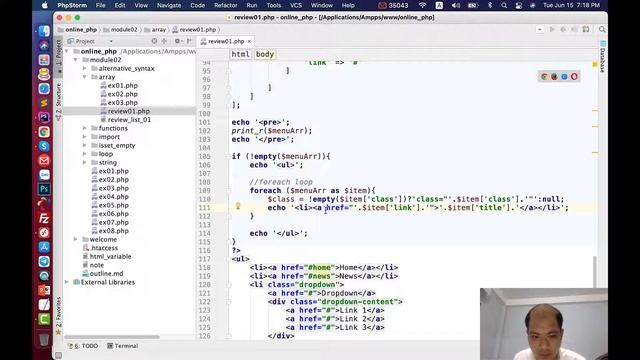Click the Telegram icon in the Dock
This screenshot has width=640, height=360.
tap(44, 261)
